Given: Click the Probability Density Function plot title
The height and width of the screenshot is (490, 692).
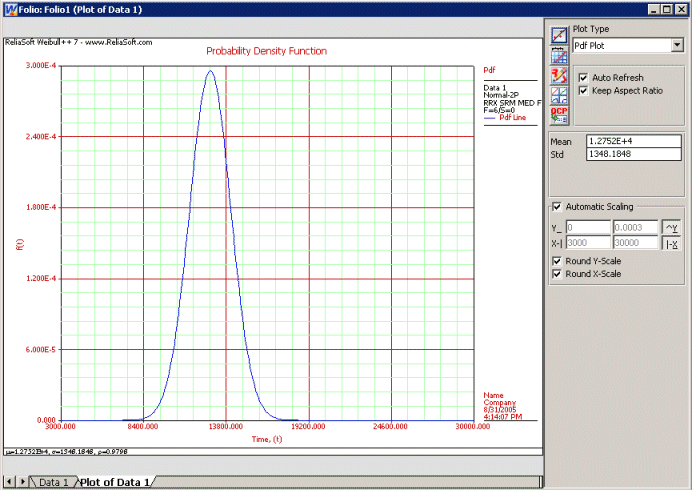Looking at the screenshot, I should (267, 51).
